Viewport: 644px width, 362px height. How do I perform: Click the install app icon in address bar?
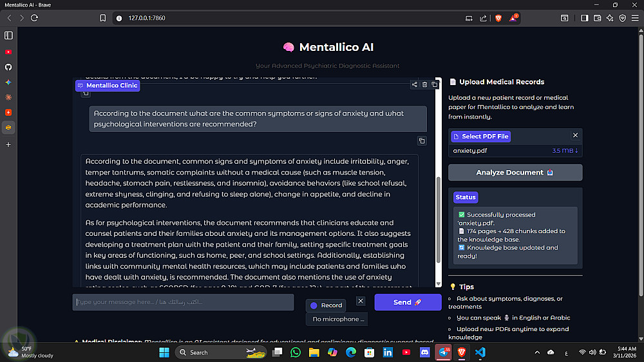coord(469,18)
